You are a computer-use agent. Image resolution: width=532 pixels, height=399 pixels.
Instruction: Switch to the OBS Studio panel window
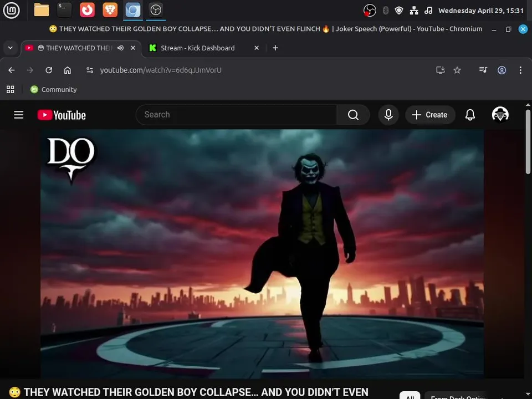tap(156, 10)
